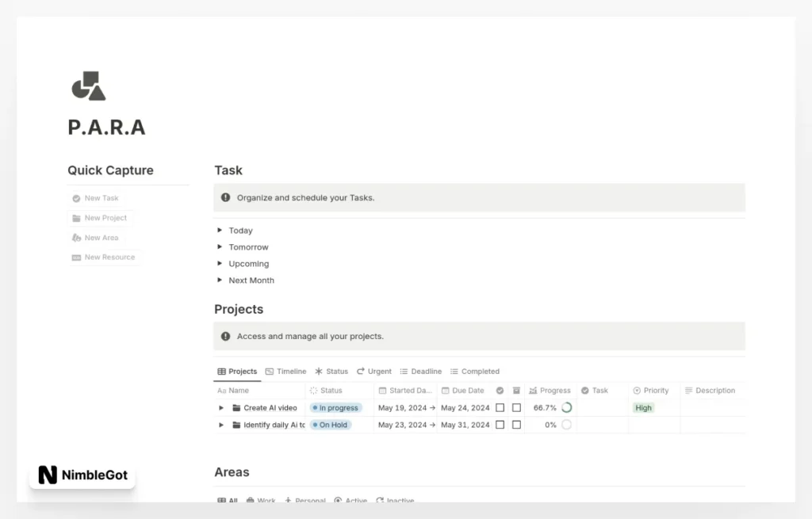The image size is (812, 519).
Task: Tick the Due Date checkbox for Create AI video
Action: click(499, 407)
